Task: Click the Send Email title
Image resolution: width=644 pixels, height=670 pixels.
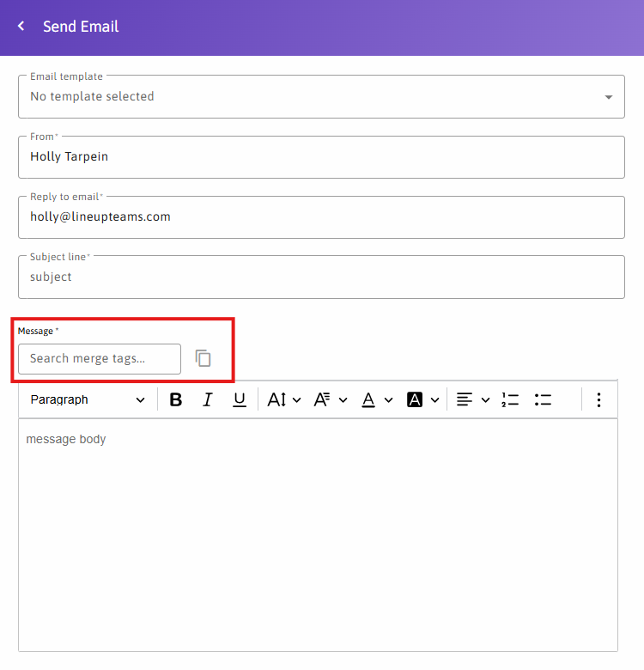Action: click(x=81, y=27)
